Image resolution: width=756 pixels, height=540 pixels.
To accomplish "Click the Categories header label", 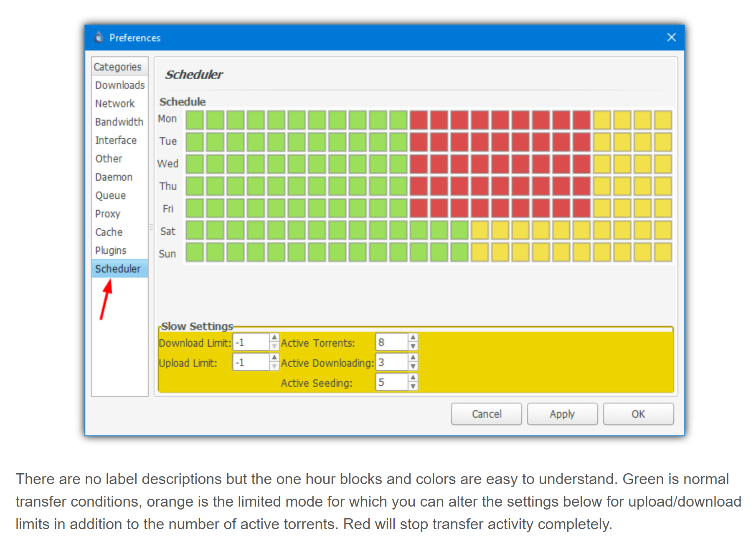I will [118, 66].
